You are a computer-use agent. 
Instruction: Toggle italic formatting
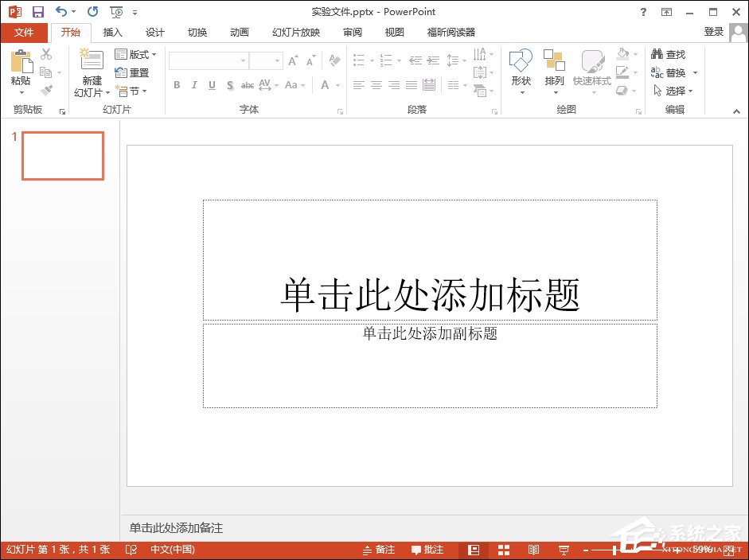pyautogui.click(x=193, y=85)
